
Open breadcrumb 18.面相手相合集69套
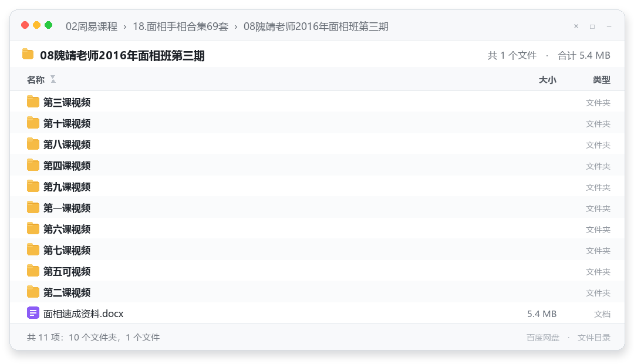pos(180,26)
